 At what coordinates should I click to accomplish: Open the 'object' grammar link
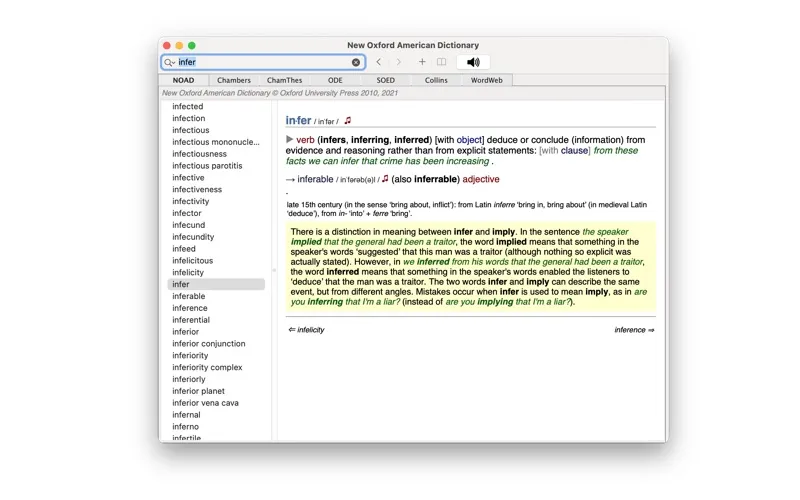pyautogui.click(x=469, y=140)
